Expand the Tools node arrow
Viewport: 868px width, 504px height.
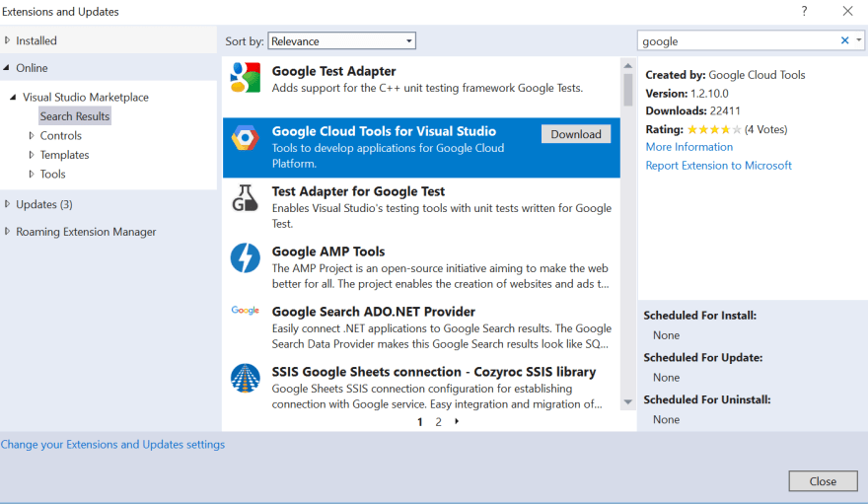tap(32, 174)
